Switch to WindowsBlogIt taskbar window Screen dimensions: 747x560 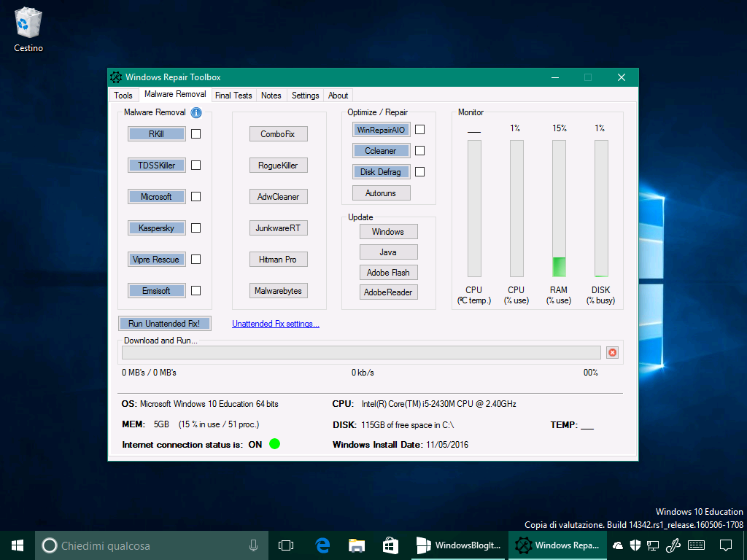(458, 545)
